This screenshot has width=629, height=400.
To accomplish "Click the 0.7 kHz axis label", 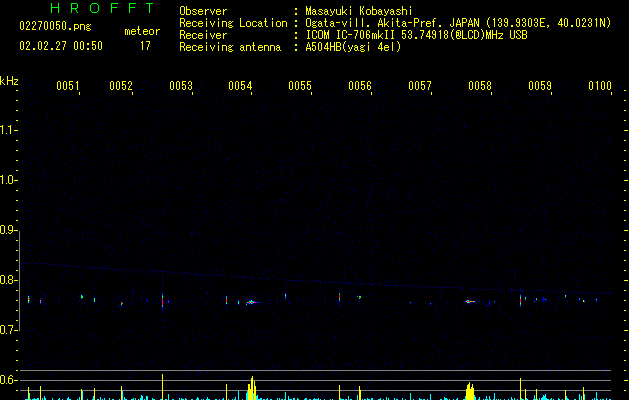I will coord(8,330).
